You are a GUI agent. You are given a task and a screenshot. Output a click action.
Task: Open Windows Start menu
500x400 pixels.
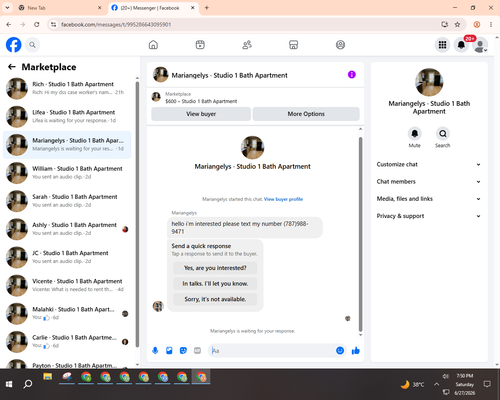(x=9, y=384)
